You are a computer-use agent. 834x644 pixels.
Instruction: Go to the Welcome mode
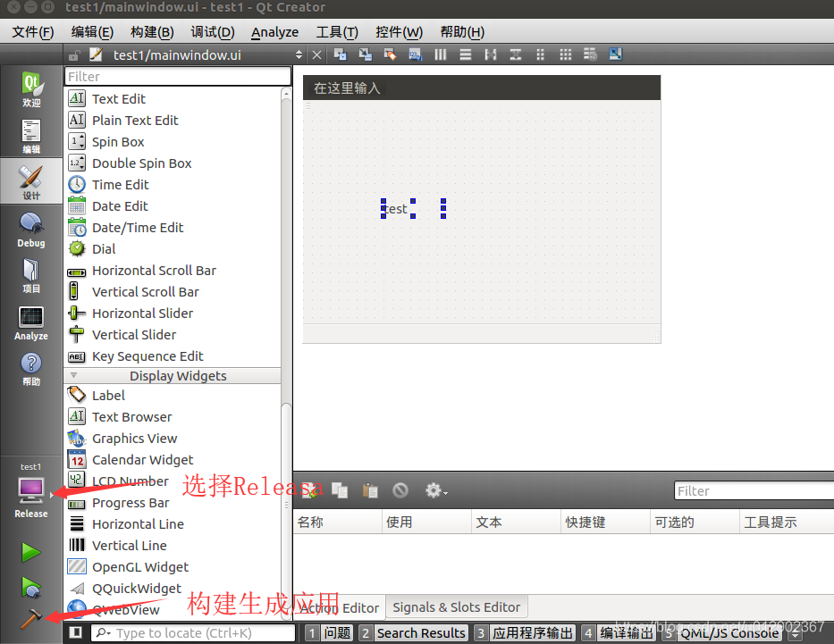tap(31, 90)
